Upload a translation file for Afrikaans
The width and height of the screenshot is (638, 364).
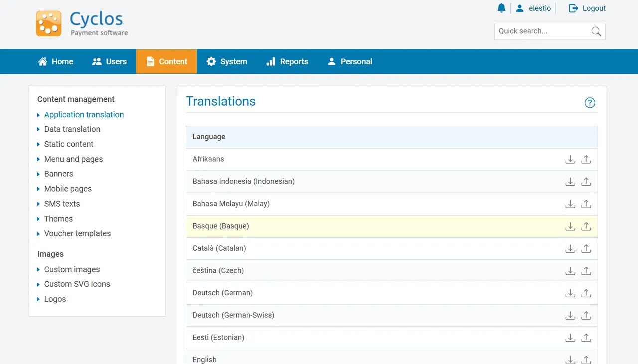coord(586,159)
